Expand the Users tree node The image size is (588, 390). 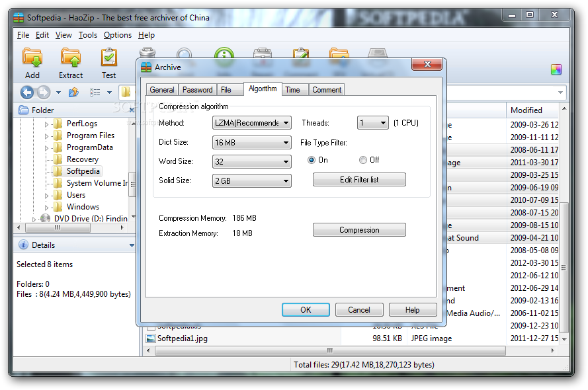pos(46,196)
